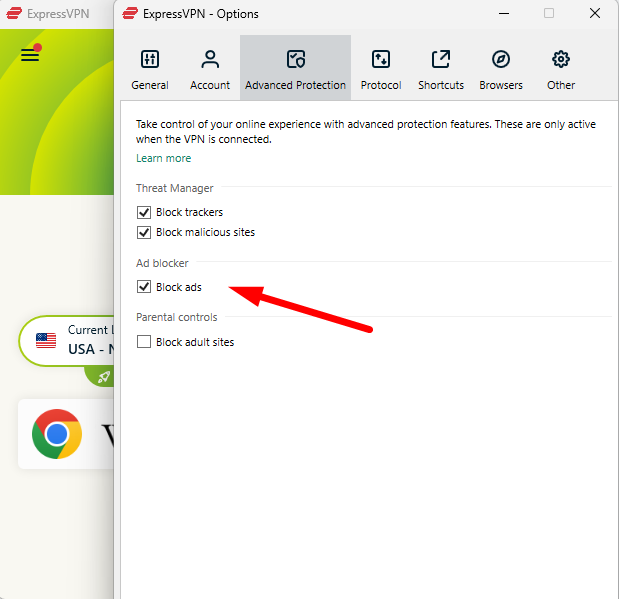Open the Browsers tab
The image size is (619, 599).
coord(501,69)
